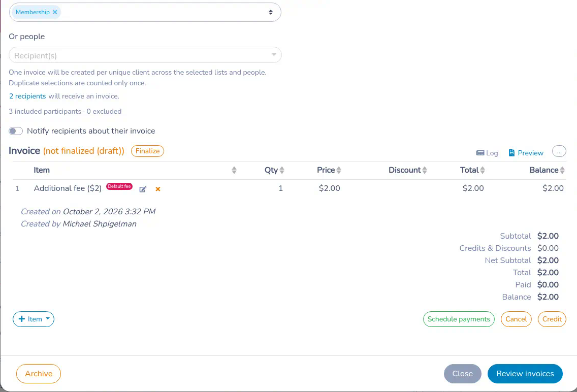Click Schedule payments button
This screenshot has height=392, width=577.
(459, 319)
